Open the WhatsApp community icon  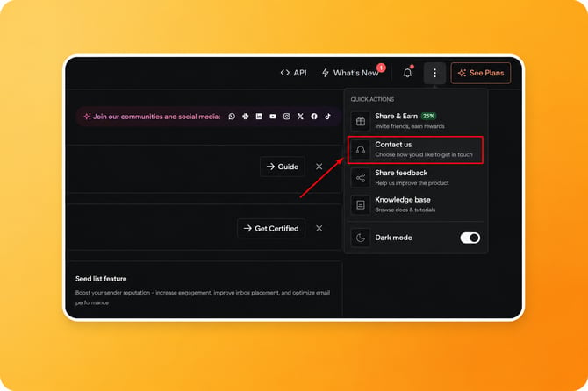pyautogui.click(x=232, y=117)
